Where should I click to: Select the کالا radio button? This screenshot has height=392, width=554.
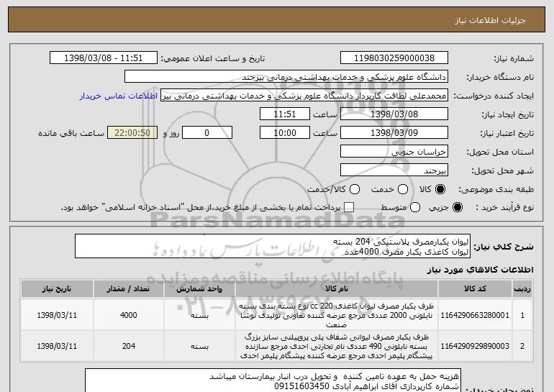click(440, 189)
